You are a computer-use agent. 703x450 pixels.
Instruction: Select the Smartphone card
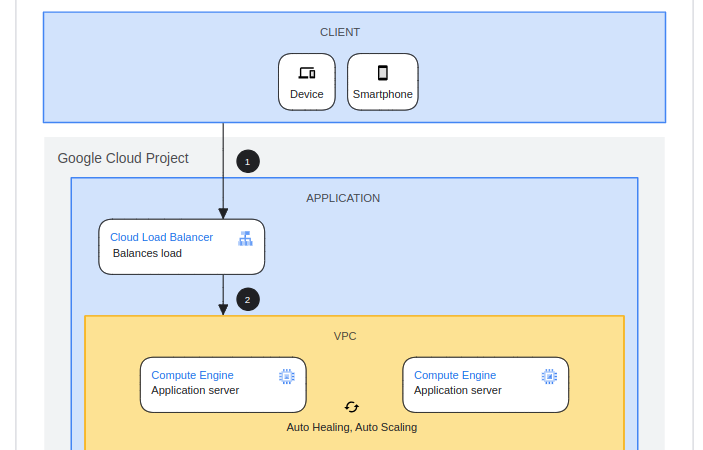382,82
